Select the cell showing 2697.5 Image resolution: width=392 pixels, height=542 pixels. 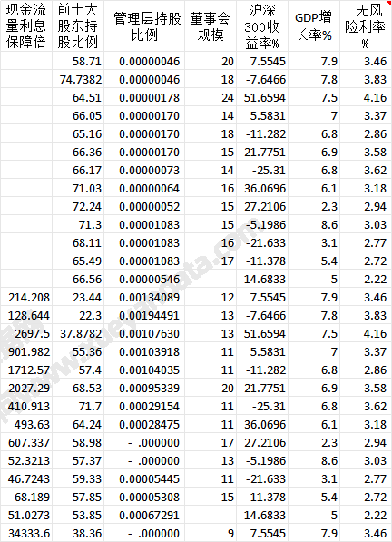(x=26, y=333)
